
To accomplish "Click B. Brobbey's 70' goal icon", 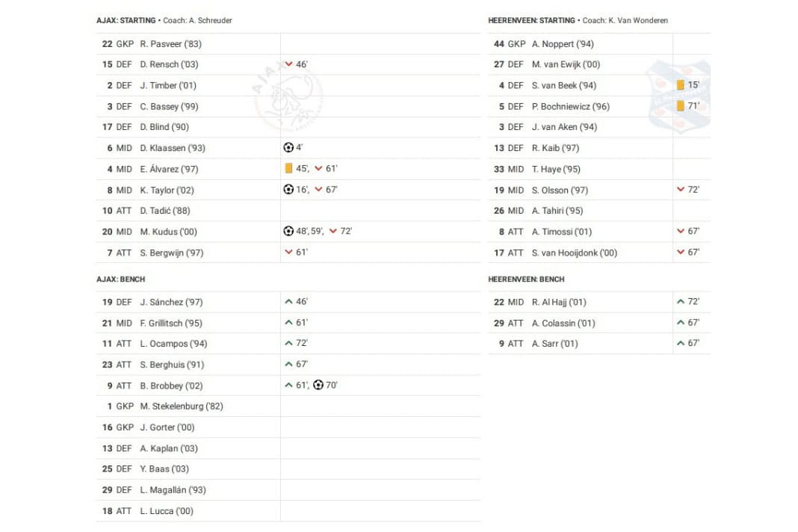I will click(318, 386).
